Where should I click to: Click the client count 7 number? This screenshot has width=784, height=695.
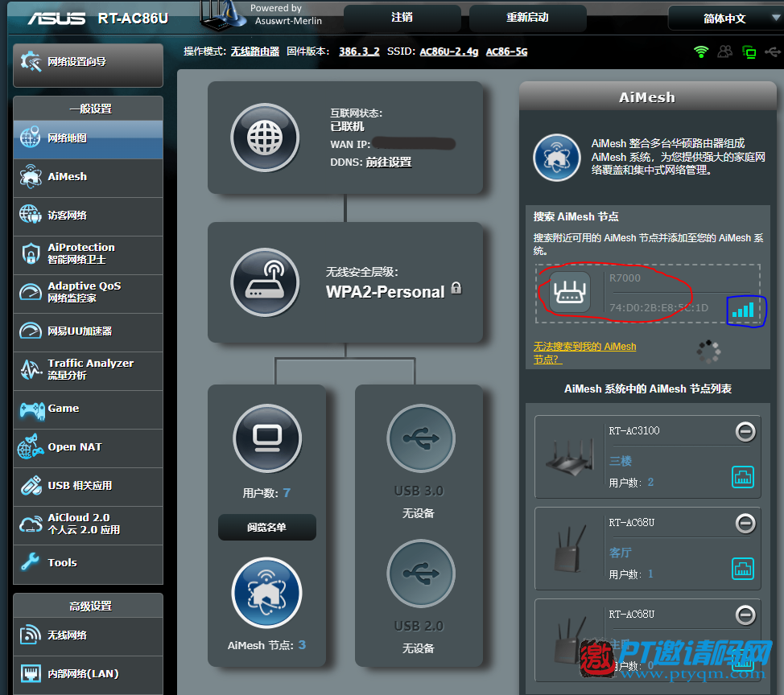287,493
